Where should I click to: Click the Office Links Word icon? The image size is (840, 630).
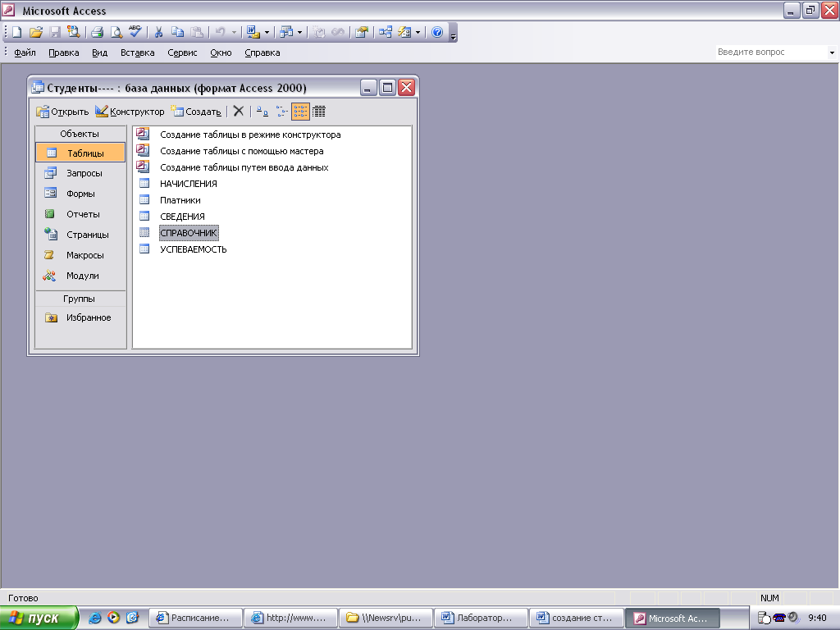click(253, 32)
